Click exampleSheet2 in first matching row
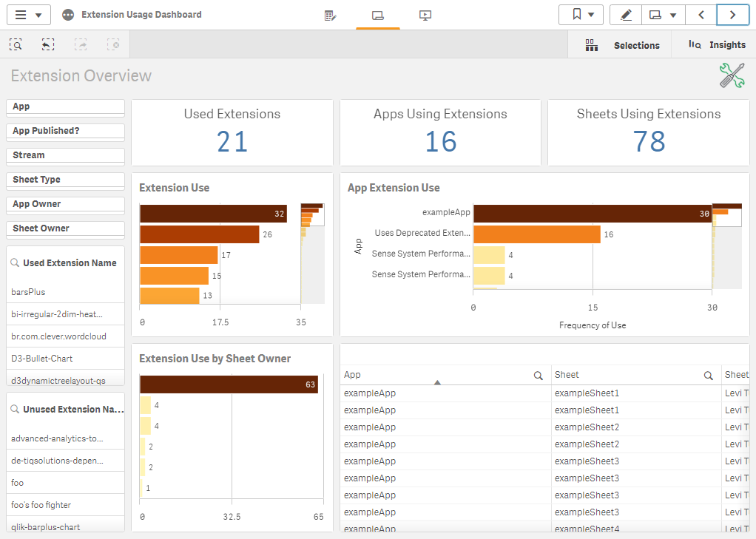The height and width of the screenshot is (539, 756). tap(587, 427)
